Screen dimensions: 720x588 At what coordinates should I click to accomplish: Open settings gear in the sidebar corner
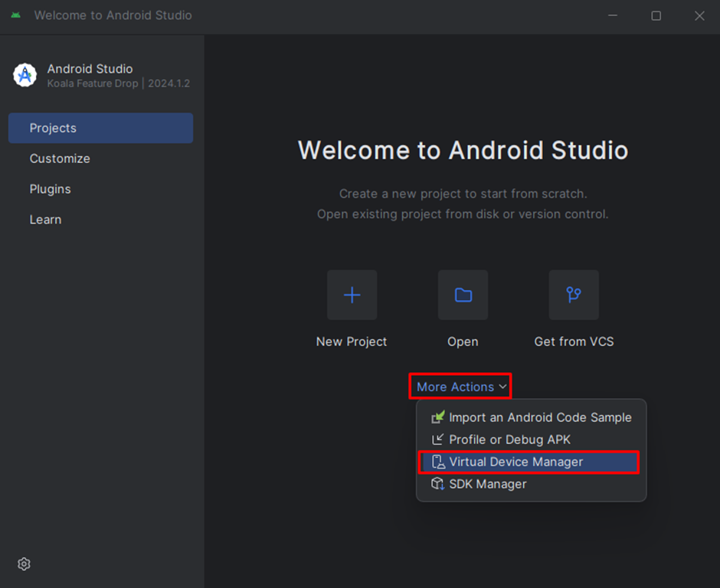[x=24, y=563]
